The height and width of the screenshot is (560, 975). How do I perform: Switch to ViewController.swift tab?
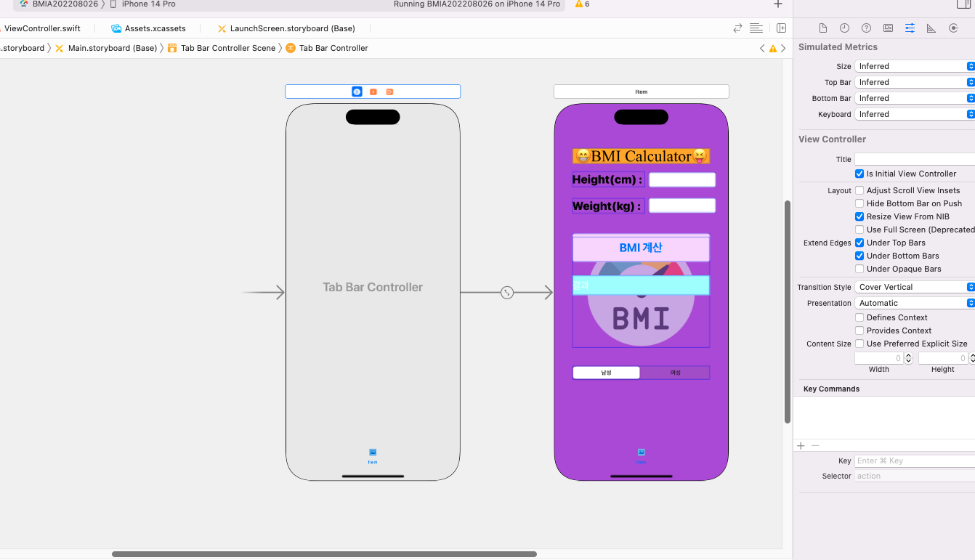(42, 28)
